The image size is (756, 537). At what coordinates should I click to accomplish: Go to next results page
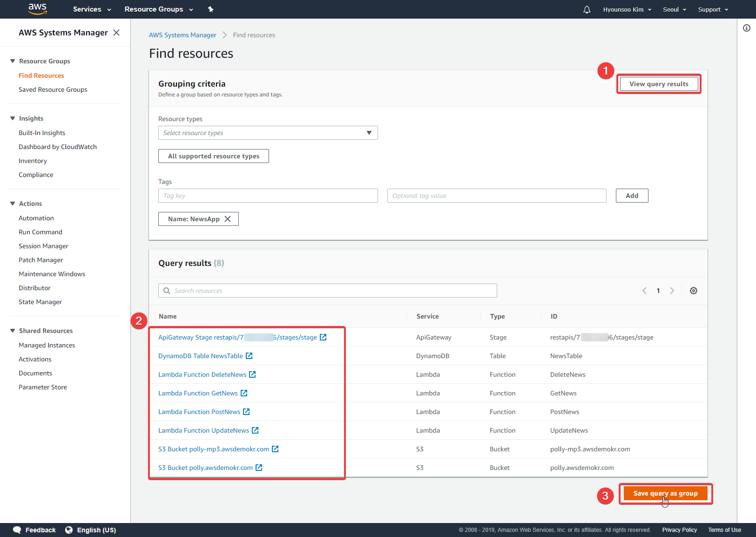pyautogui.click(x=672, y=291)
